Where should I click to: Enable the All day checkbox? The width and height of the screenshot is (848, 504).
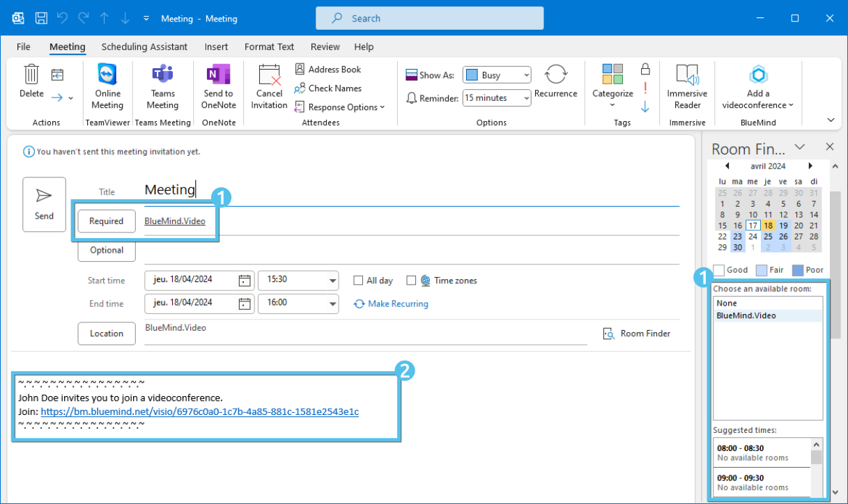point(358,281)
